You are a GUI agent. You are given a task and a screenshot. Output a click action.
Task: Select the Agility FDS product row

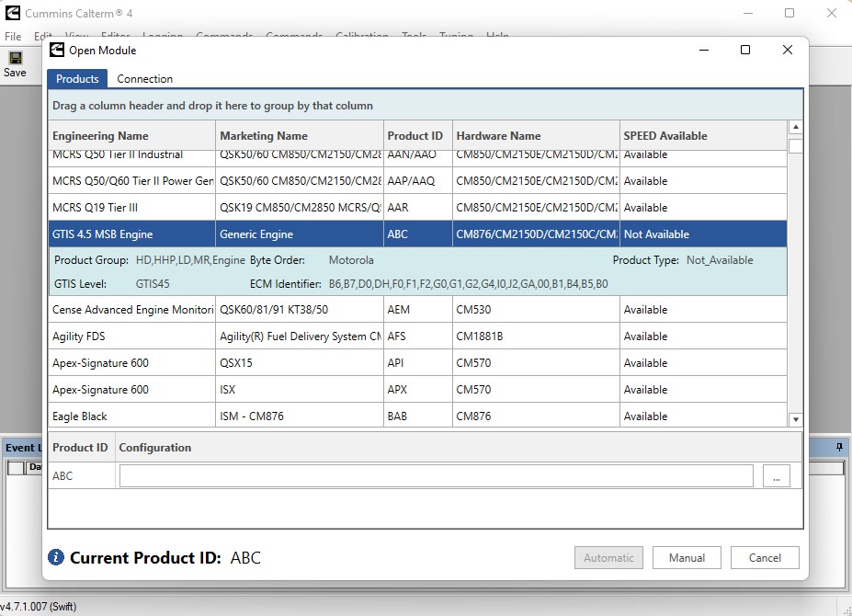point(417,336)
